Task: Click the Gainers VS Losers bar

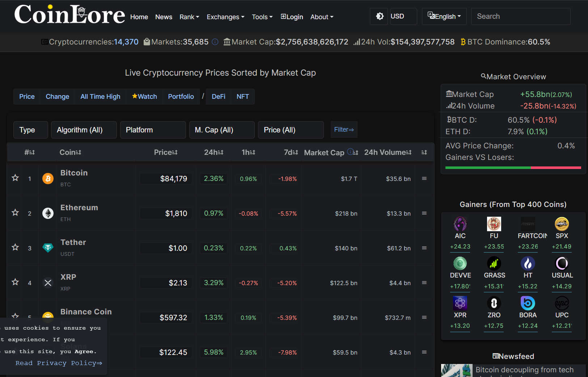Action: (513, 168)
